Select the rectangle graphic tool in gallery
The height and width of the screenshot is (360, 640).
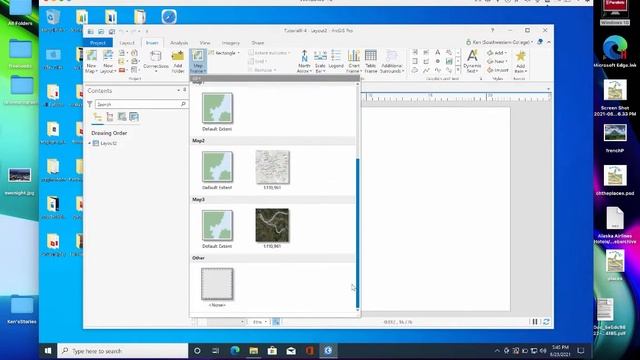415,61
